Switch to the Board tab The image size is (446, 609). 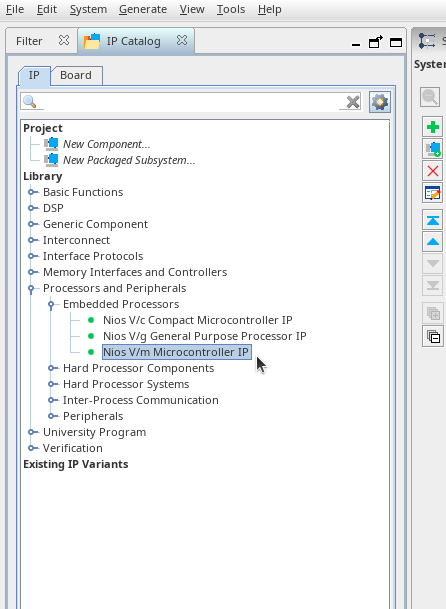pyautogui.click(x=76, y=75)
